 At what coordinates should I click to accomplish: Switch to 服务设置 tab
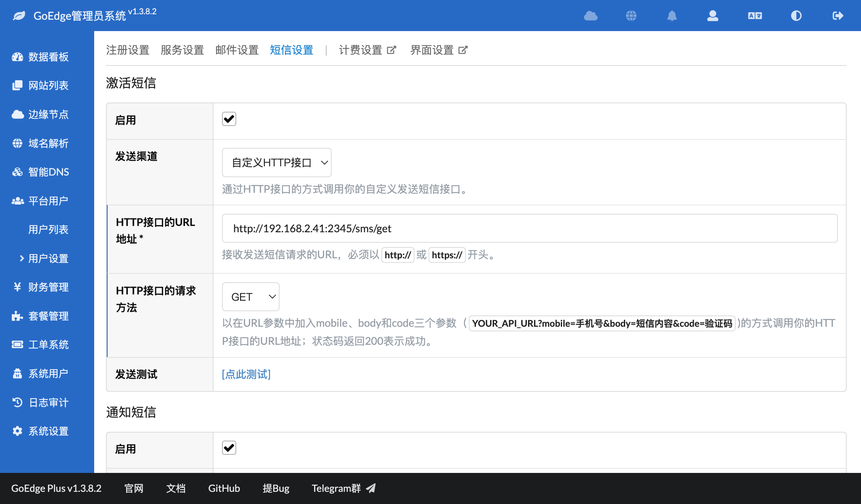click(x=182, y=50)
